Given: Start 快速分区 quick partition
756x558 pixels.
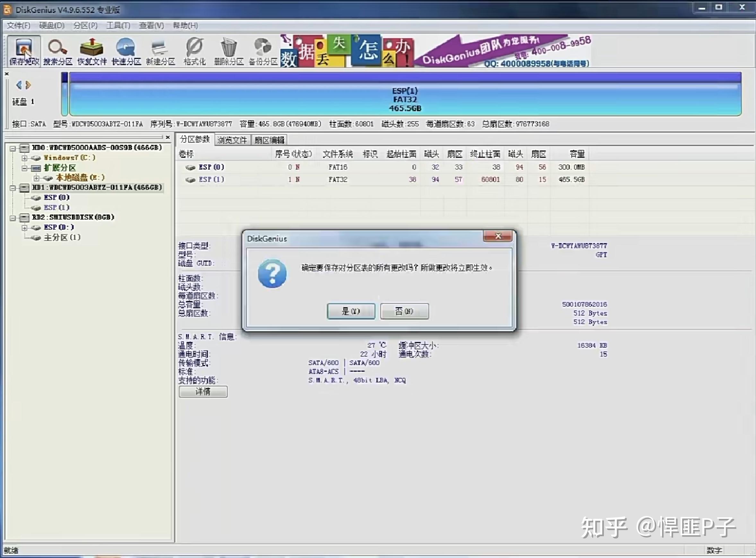Looking at the screenshot, I should click(x=126, y=51).
